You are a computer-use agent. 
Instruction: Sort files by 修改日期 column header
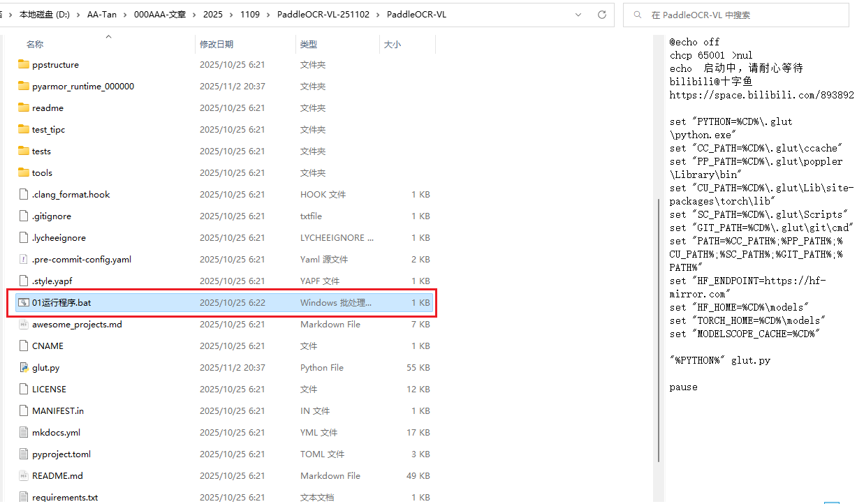(x=217, y=45)
